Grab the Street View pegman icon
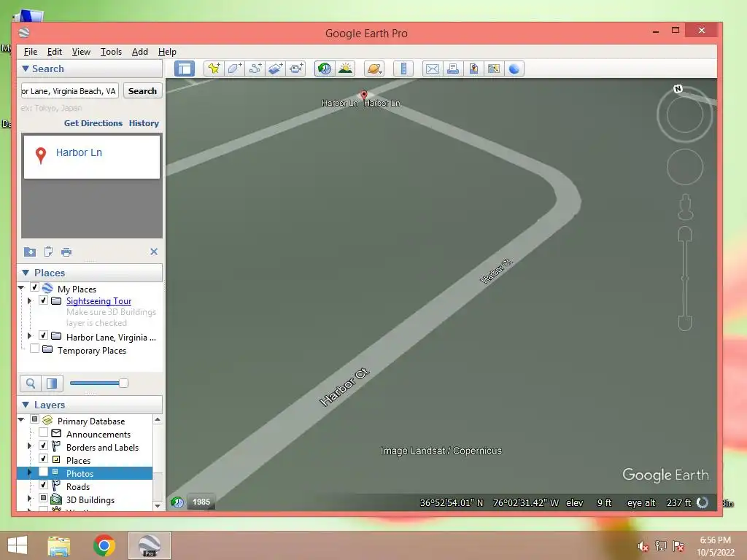 pos(685,206)
